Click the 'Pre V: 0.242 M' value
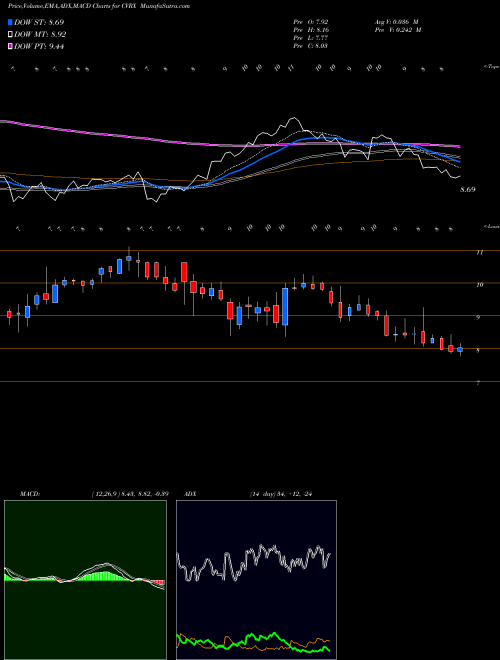The image size is (500, 660). pos(397,30)
